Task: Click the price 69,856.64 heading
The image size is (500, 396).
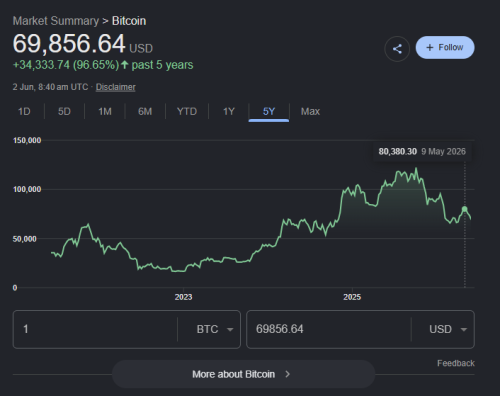Action: tap(69, 44)
